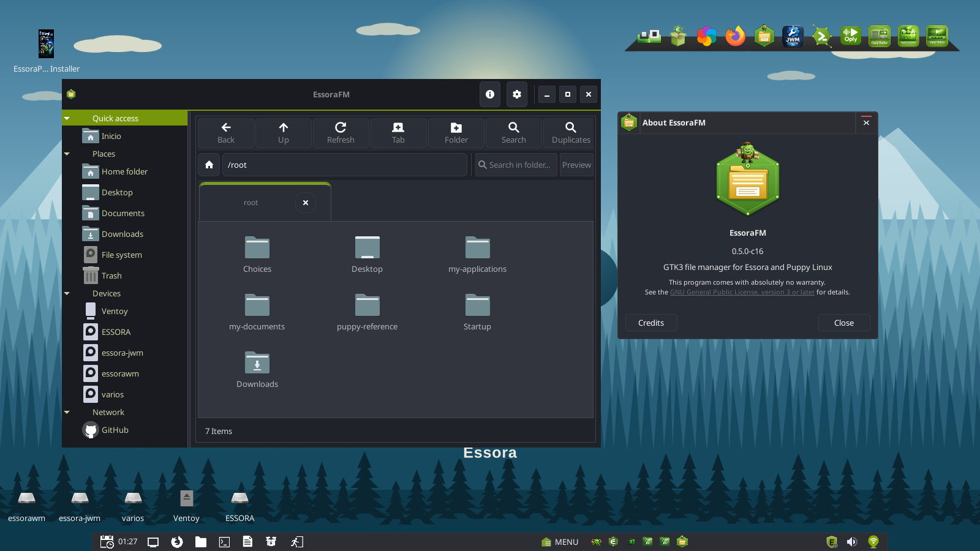Refresh the current folder view
Screen dimensions: 980x551
tap(341, 133)
